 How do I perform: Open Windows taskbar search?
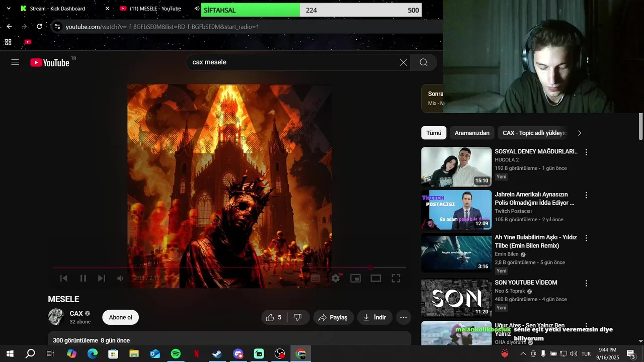[30, 353]
